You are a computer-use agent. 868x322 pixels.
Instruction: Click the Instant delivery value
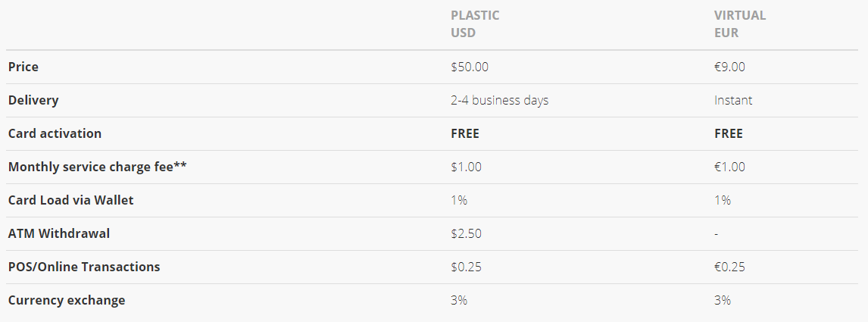tap(733, 100)
